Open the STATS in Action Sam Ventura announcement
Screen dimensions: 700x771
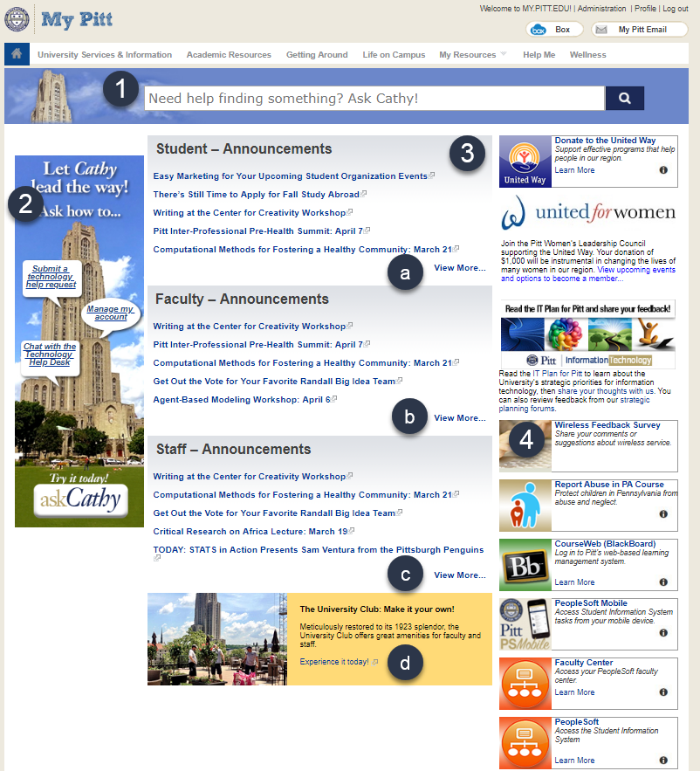coord(318,550)
